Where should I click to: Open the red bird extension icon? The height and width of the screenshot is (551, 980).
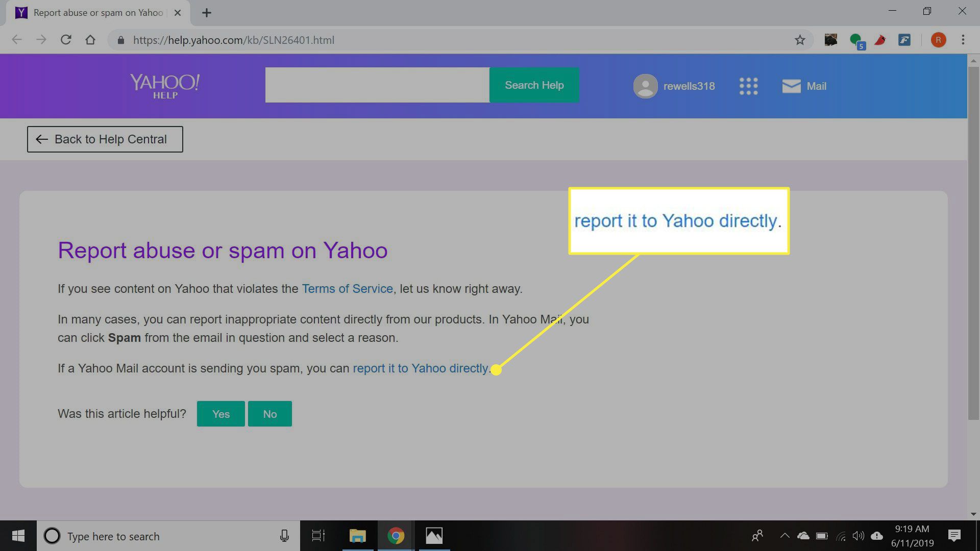[880, 40]
